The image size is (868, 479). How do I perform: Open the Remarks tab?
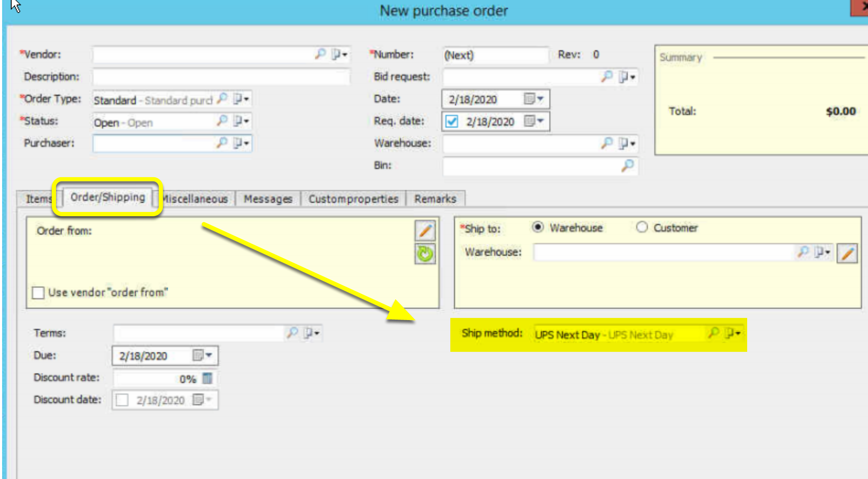click(435, 199)
